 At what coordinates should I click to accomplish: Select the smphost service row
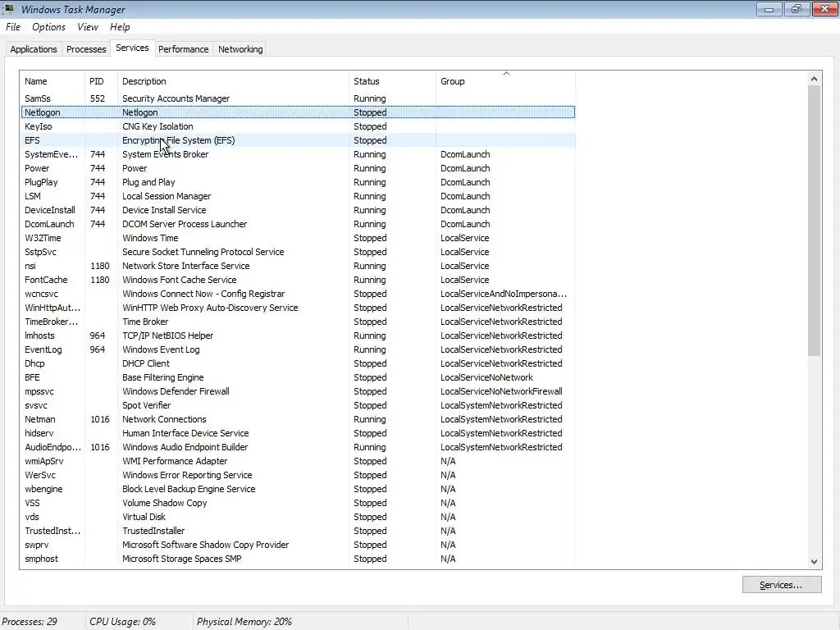[x=298, y=558]
